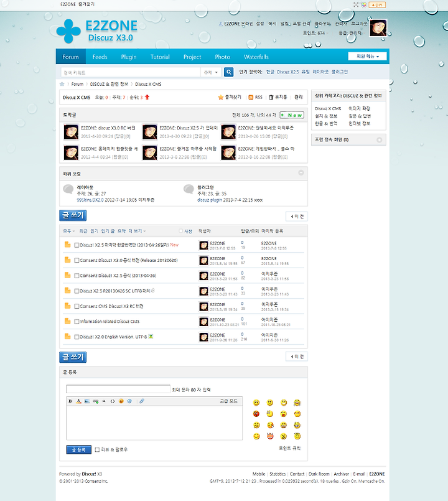This screenshot has height=501, width=448.
Task: Insert the tongue-out emoticon in second row
Action: click(284, 414)
